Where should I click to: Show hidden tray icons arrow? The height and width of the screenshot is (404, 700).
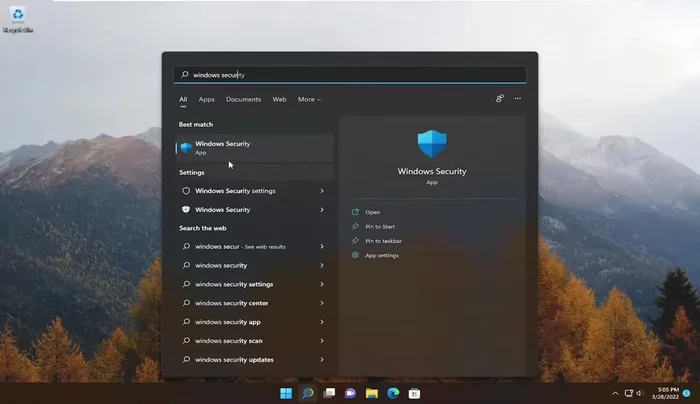pyautogui.click(x=615, y=393)
